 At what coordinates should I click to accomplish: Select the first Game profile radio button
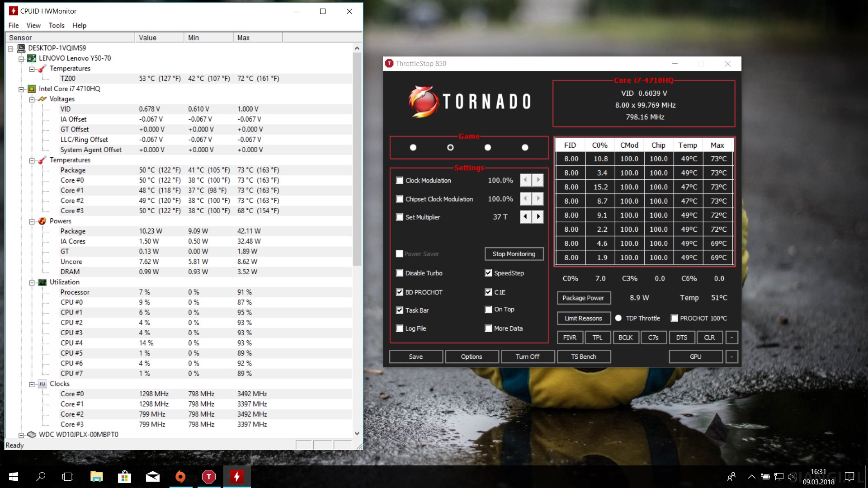tap(413, 147)
